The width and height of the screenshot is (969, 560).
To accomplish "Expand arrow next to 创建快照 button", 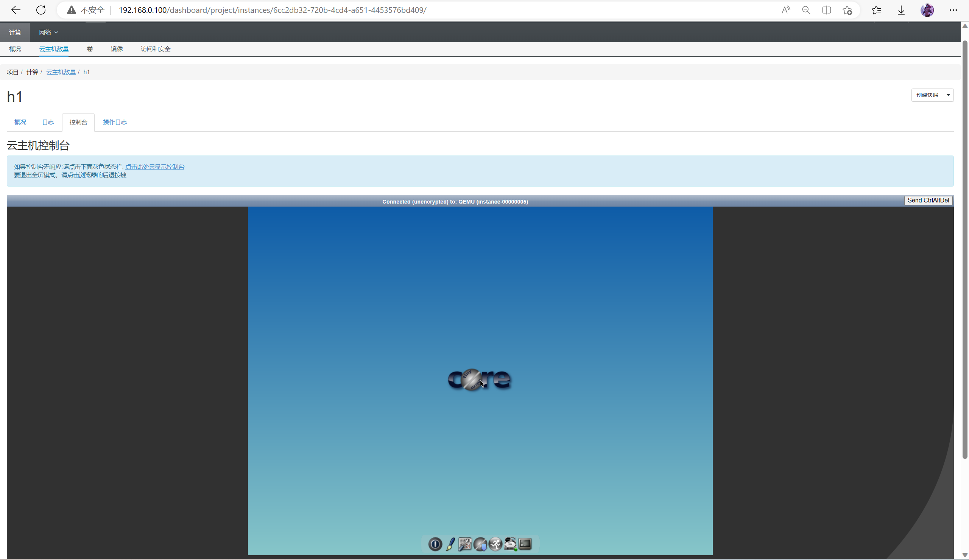I will [x=948, y=95].
